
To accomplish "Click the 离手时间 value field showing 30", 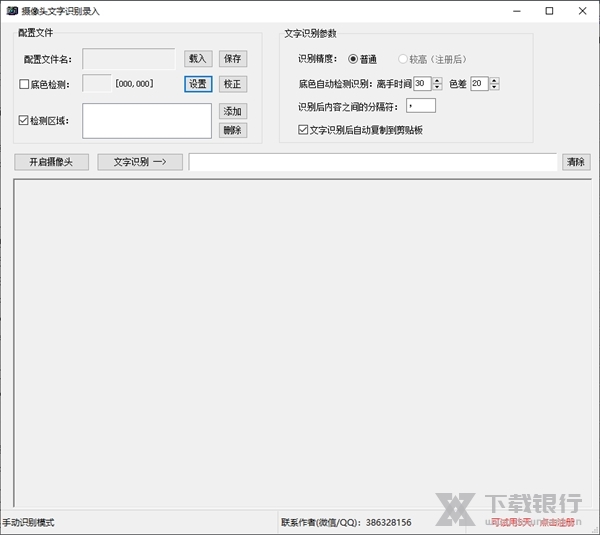I will (x=423, y=83).
